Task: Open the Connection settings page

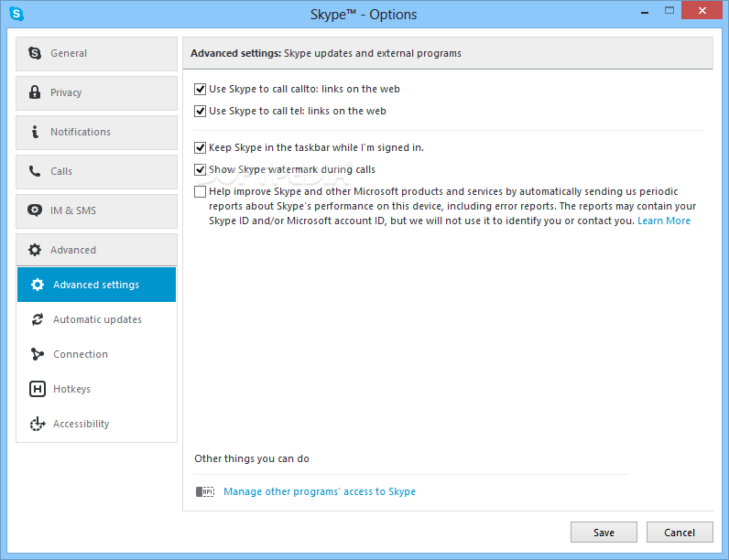Action: (97, 354)
